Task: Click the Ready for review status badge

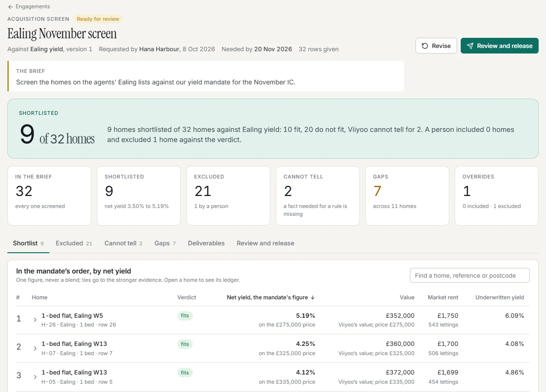Action: 98,19
